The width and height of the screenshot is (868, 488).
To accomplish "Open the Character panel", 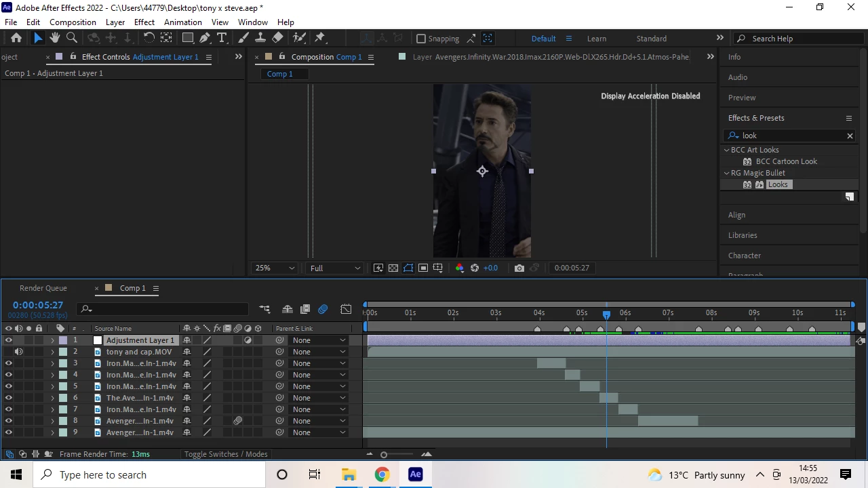I will coord(745,256).
